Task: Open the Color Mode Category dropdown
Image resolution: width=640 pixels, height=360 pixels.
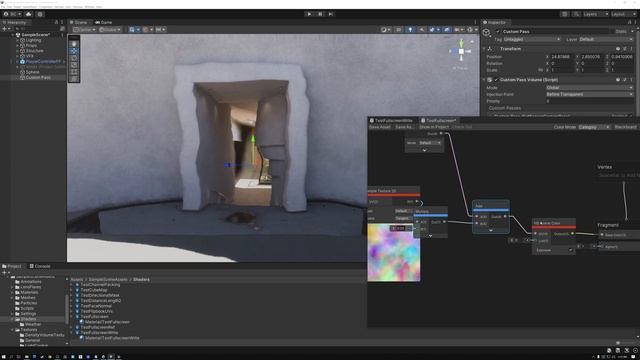Action: coord(594,127)
